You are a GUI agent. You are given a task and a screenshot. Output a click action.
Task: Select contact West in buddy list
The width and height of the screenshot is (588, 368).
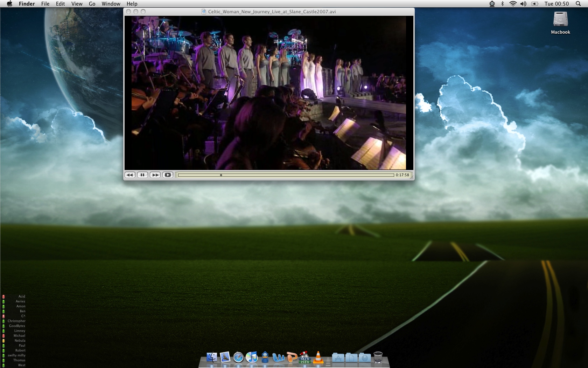(22, 365)
